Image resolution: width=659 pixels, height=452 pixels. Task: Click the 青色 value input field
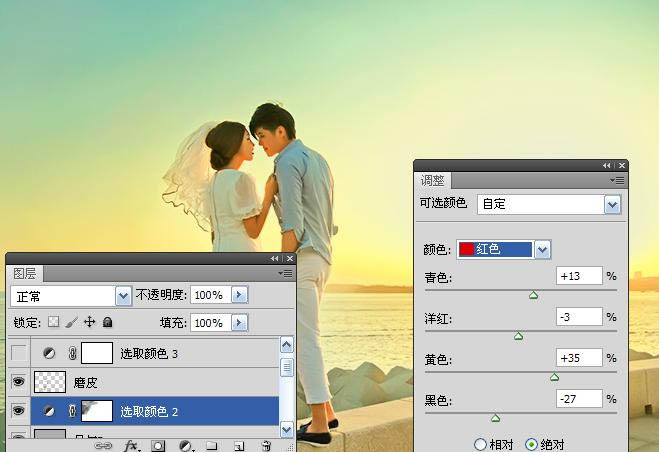[x=579, y=276]
